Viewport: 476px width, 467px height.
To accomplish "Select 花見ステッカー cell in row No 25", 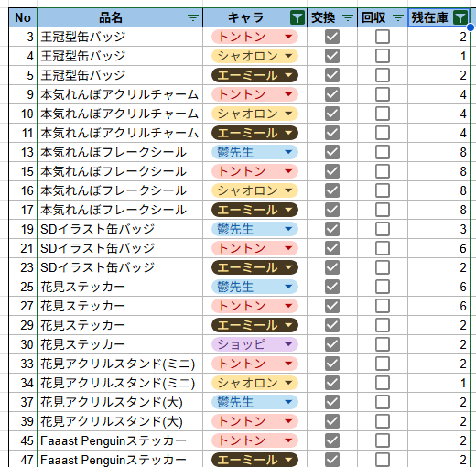I will coord(120,287).
